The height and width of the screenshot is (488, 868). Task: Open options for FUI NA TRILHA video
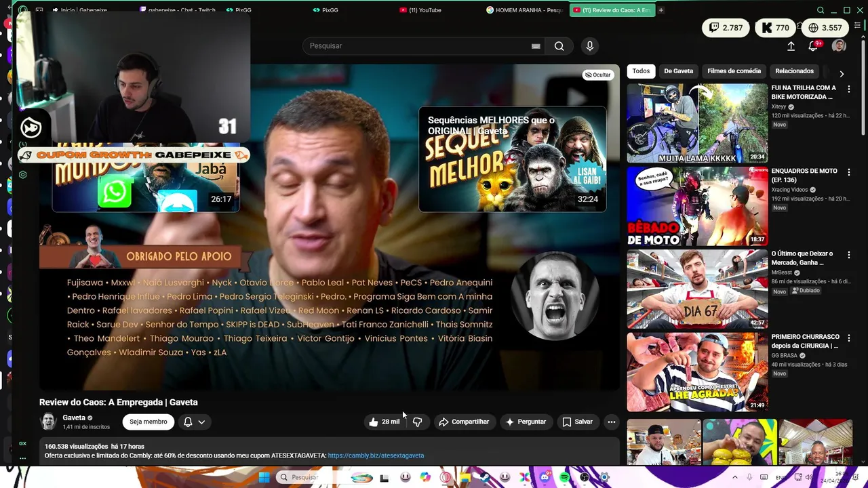pyautogui.click(x=848, y=89)
